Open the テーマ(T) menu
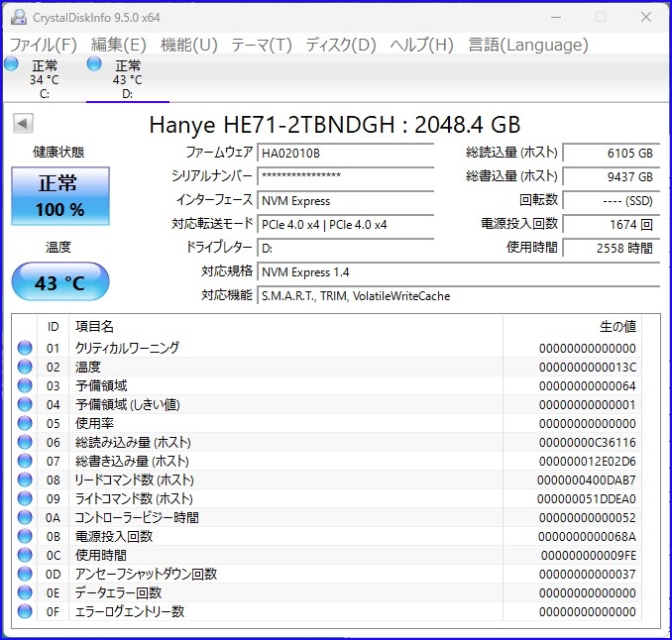This screenshot has height=640, width=672. coord(262,45)
